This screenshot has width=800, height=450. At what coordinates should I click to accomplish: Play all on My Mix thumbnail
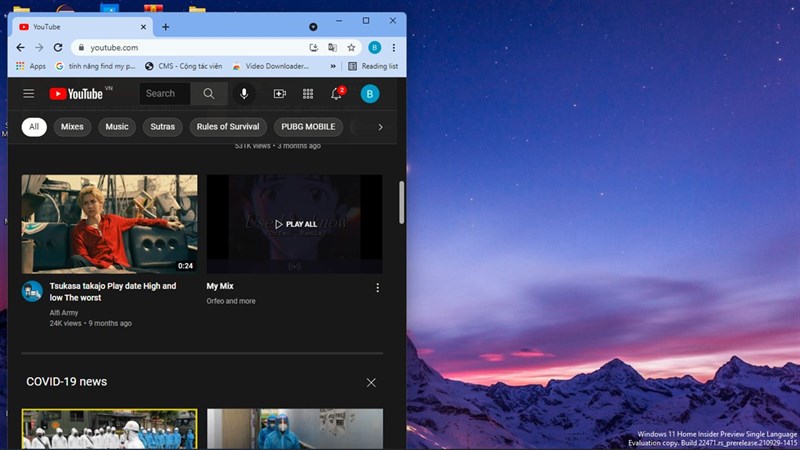(295, 224)
